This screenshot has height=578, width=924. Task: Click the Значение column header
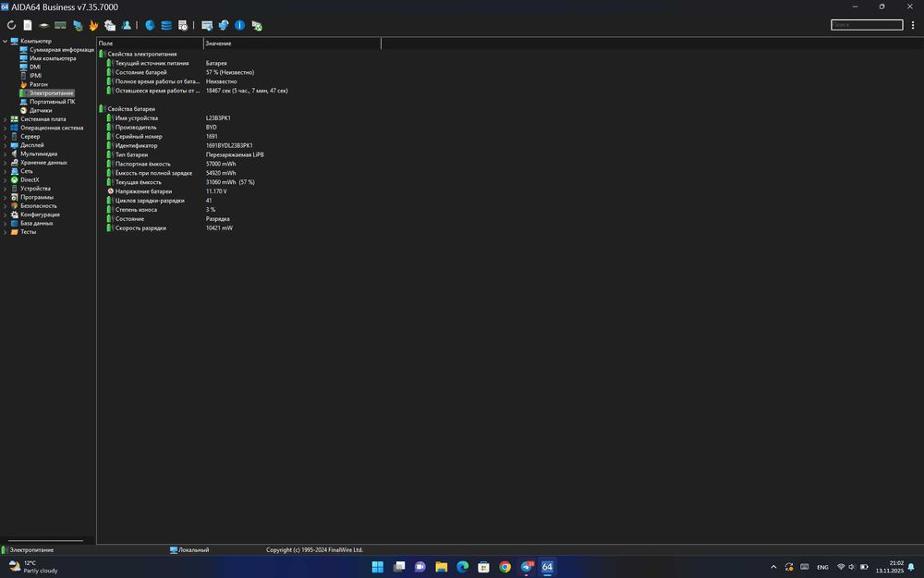292,43
